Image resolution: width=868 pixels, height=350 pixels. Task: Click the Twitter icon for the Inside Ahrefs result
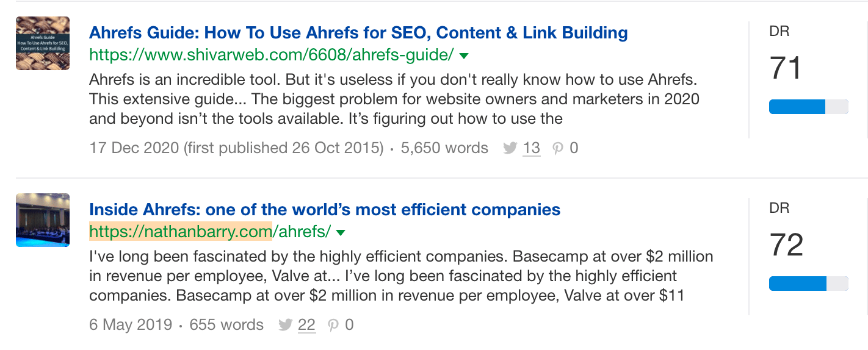285,325
